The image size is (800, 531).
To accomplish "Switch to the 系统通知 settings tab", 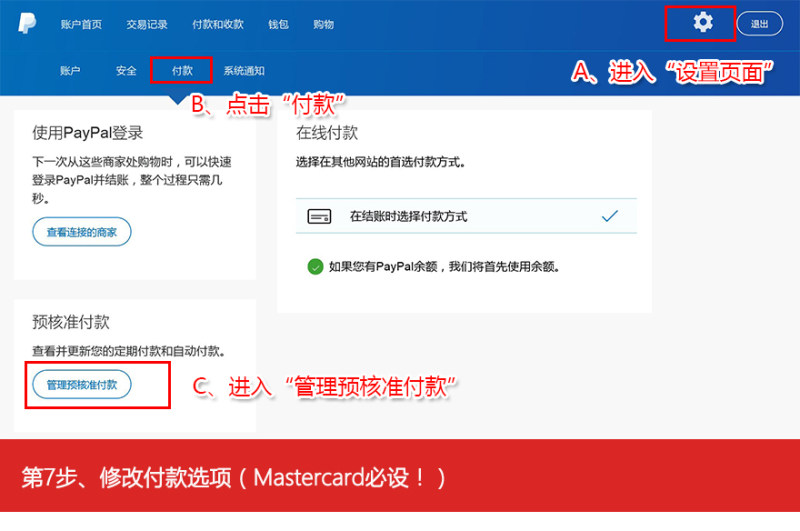I will pos(244,71).
